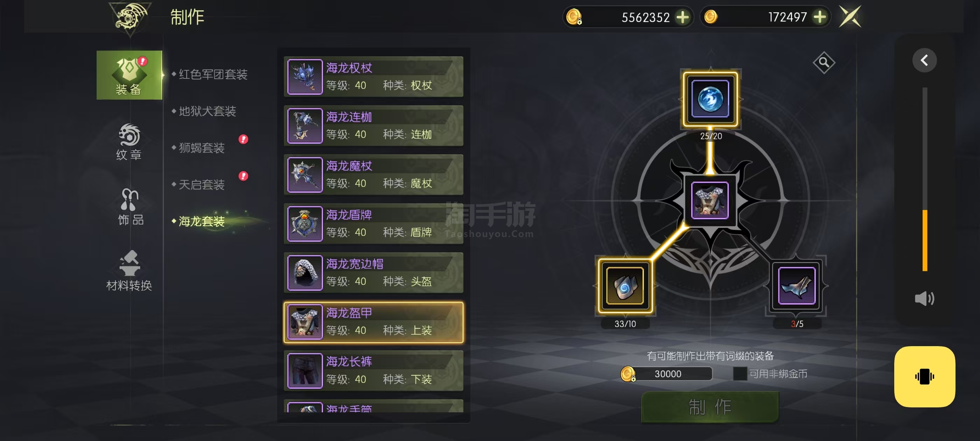
Task: Open the 饰品 accessories tab
Action: click(130, 206)
